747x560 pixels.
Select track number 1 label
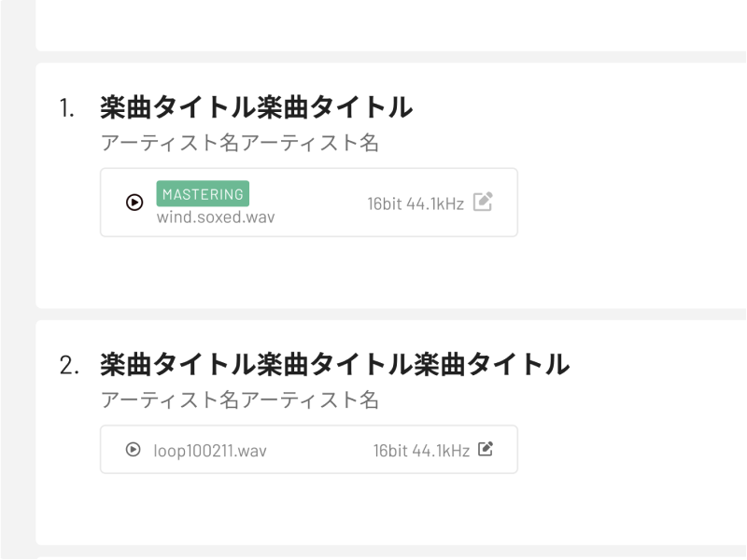(x=66, y=109)
